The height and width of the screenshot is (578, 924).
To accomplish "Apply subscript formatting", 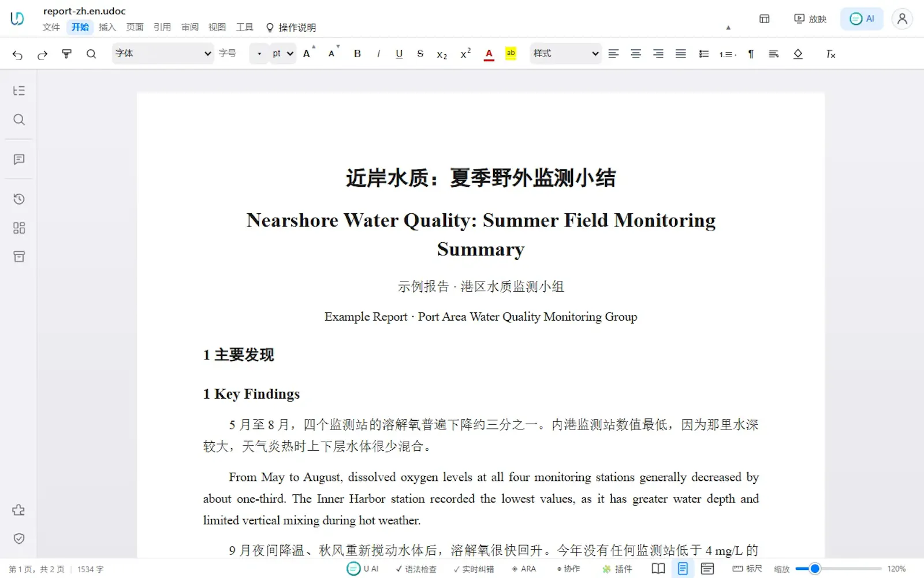I will (x=442, y=54).
